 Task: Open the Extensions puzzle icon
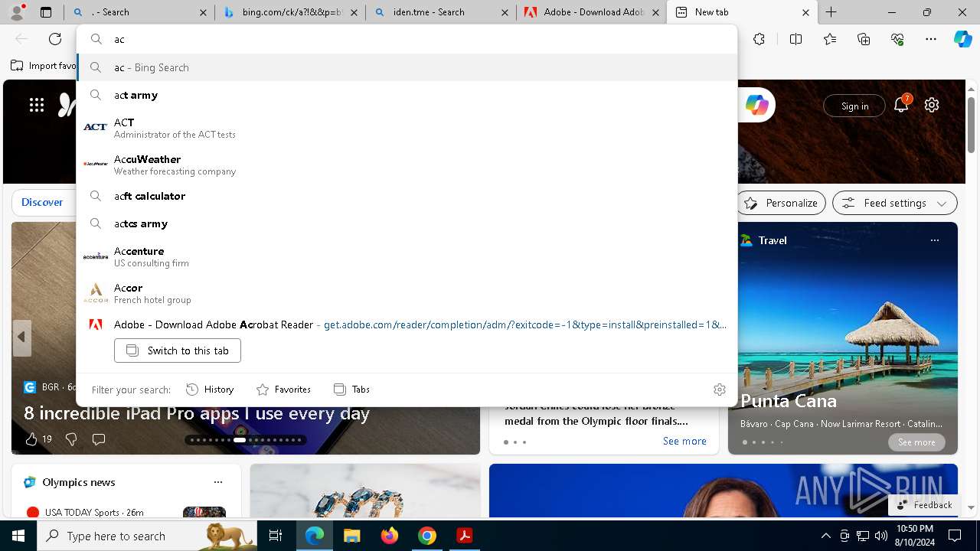click(x=759, y=39)
